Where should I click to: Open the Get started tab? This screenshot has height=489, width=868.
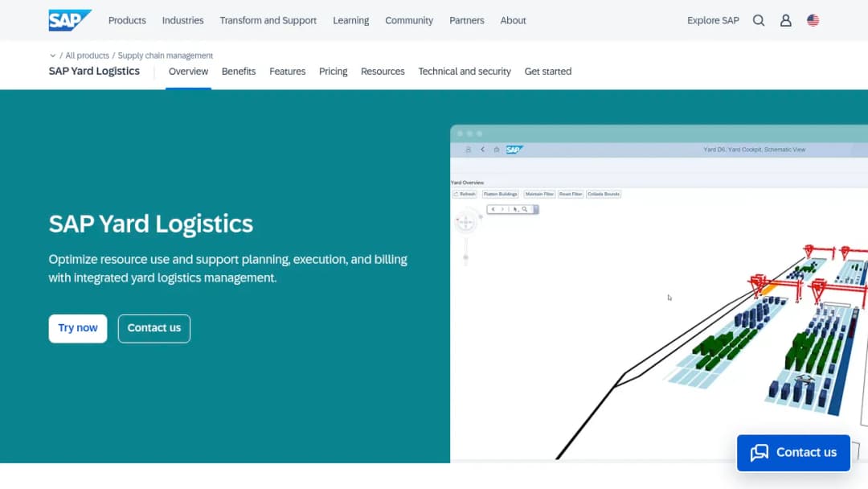pos(548,72)
